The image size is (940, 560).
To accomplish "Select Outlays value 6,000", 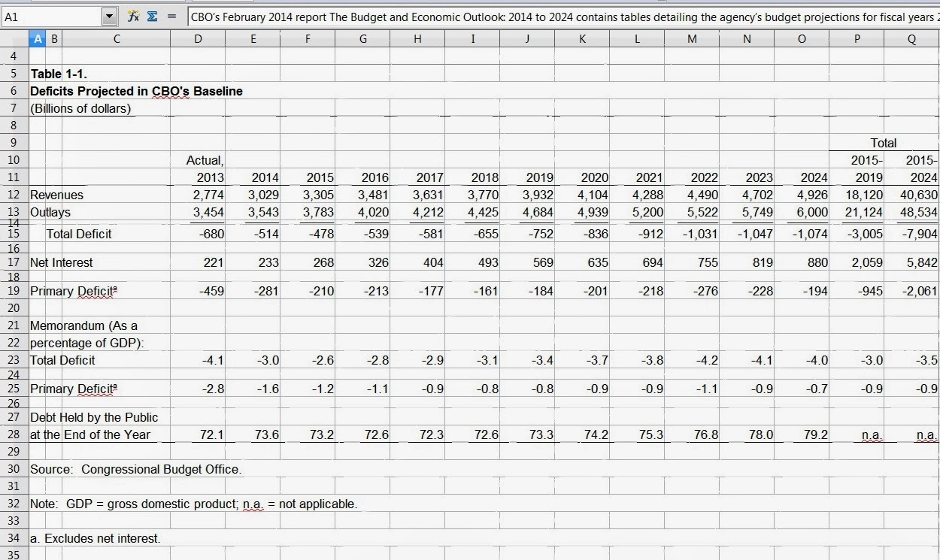I will click(812, 212).
